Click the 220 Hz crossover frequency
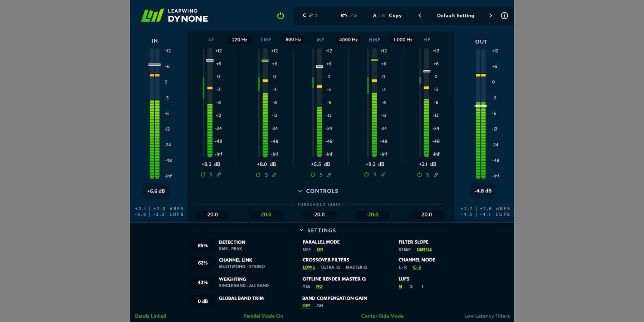The height and width of the screenshot is (322, 644). (x=239, y=40)
